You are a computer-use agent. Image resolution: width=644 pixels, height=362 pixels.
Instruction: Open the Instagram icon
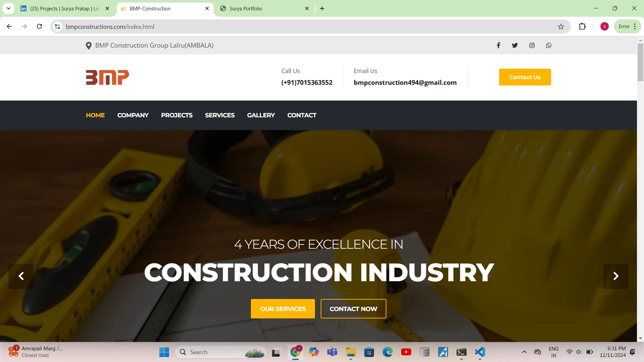coord(532,45)
